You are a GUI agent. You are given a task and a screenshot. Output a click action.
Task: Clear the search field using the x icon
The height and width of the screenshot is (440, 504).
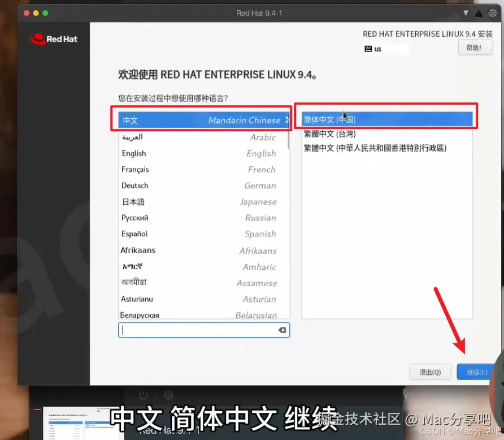pos(281,330)
